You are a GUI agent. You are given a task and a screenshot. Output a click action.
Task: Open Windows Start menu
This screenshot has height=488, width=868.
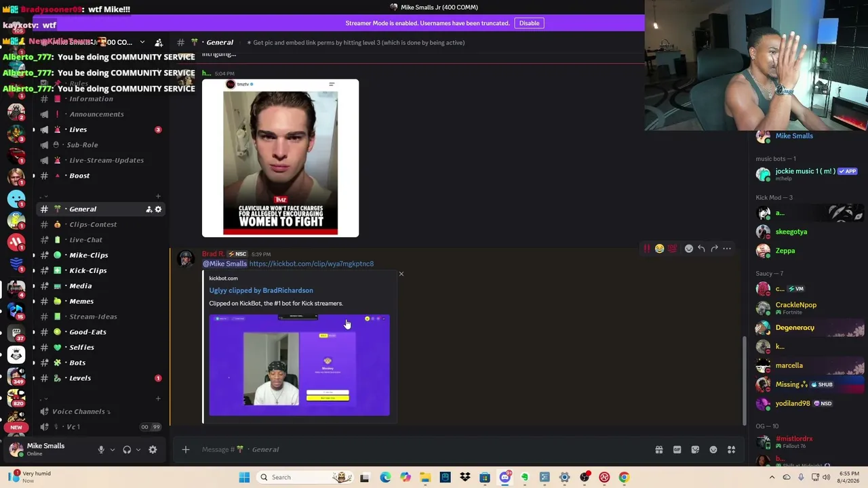coord(244,477)
